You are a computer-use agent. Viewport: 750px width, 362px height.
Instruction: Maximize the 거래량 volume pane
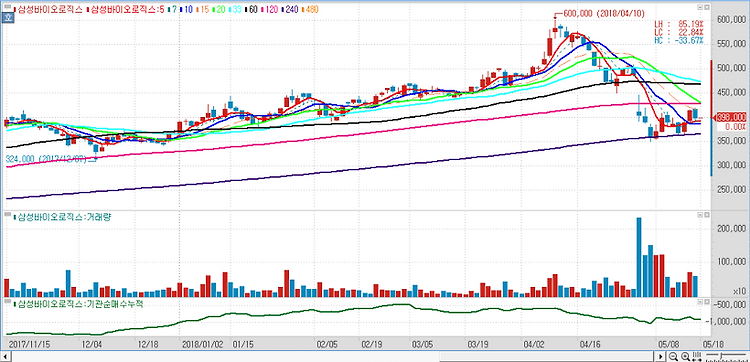click(x=706, y=216)
